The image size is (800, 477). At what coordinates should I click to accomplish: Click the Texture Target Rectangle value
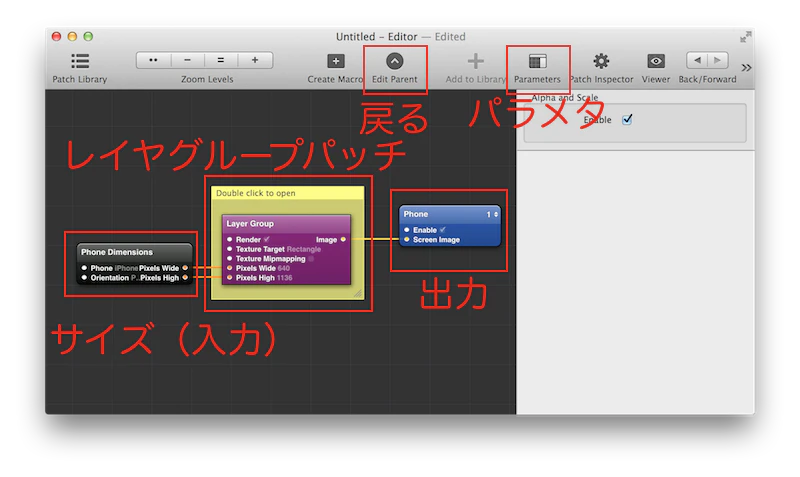point(304,249)
